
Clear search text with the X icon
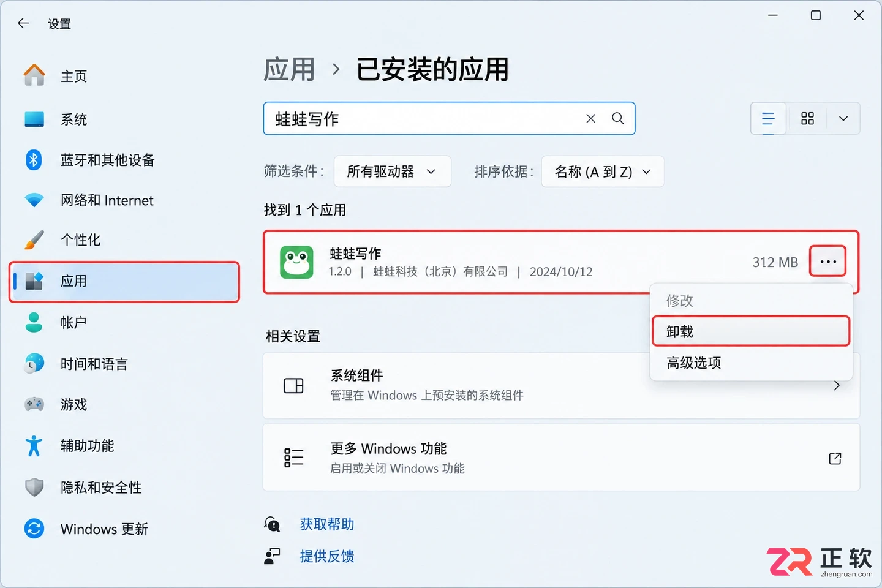(x=590, y=119)
